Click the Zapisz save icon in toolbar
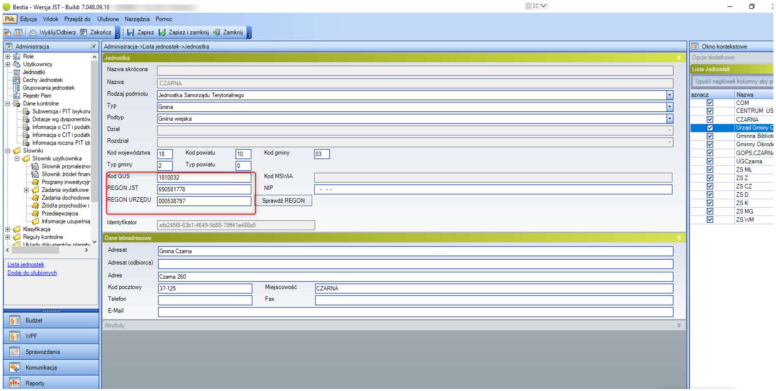The height and width of the screenshot is (391, 776). point(131,33)
